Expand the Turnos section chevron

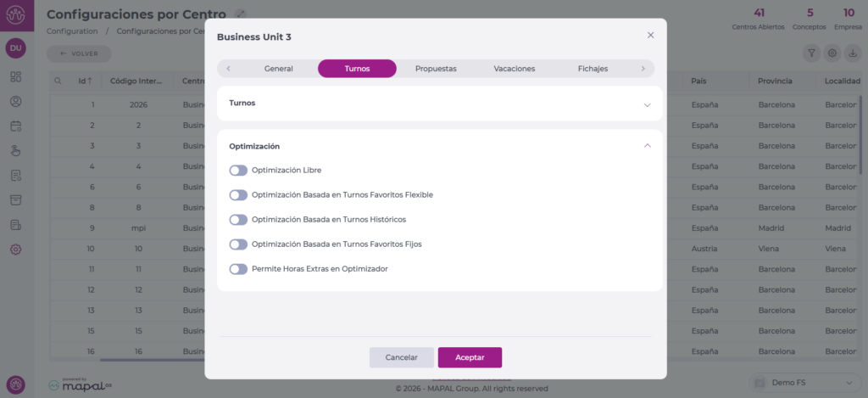647,104
